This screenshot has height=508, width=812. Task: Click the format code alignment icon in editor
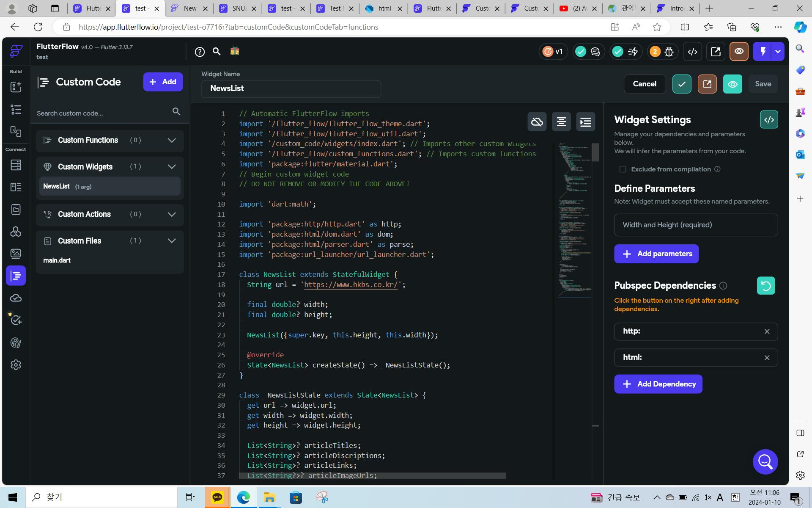(561, 122)
